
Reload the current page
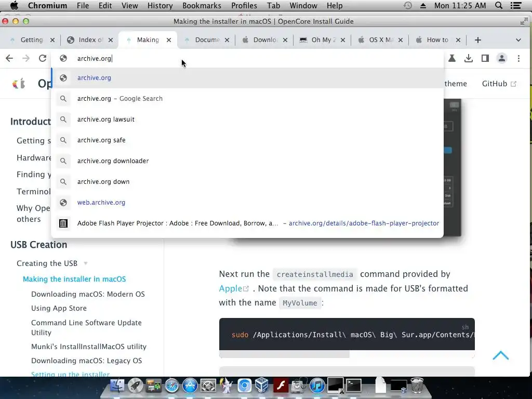tap(43, 58)
